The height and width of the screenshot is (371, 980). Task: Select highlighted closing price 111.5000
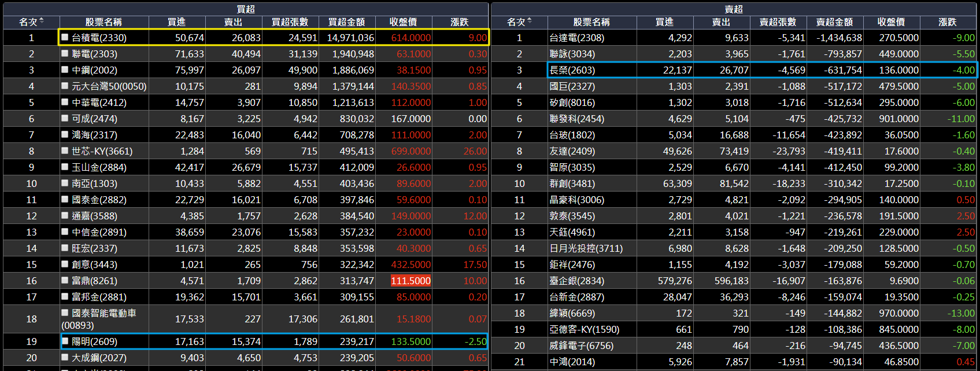pyautogui.click(x=411, y=281)
